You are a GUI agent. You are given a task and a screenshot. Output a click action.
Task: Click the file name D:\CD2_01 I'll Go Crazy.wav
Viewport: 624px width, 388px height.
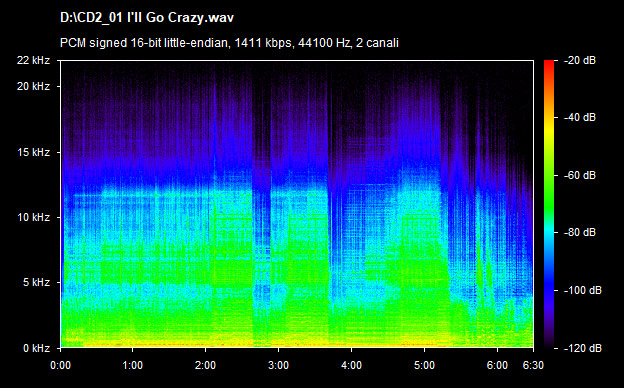point(146,18)
